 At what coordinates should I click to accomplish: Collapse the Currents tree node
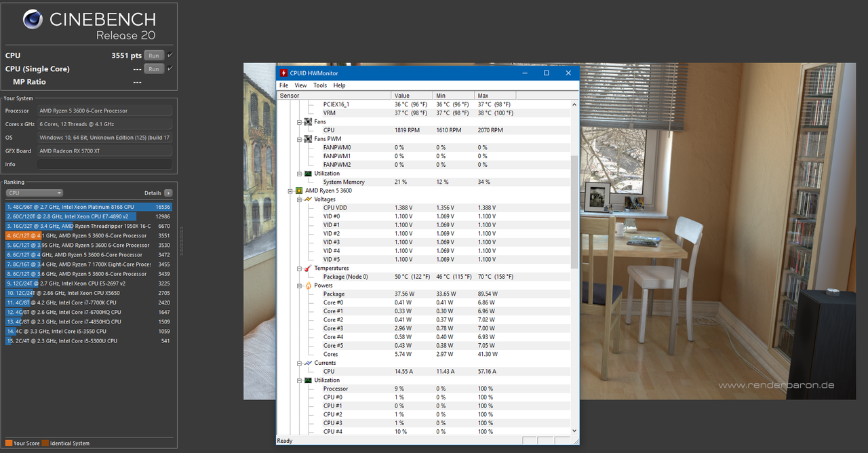(299, 363)
